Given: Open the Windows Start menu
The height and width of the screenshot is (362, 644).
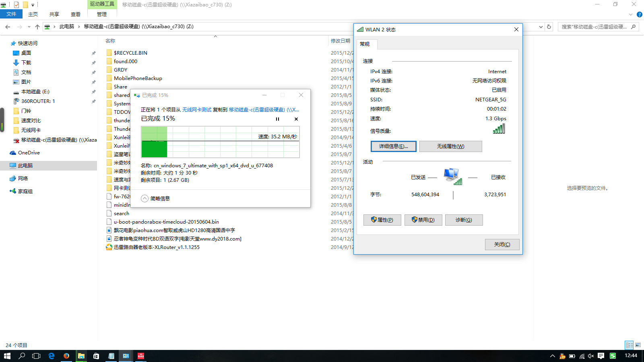Looking at the screenshot, I should pos(7,356).
